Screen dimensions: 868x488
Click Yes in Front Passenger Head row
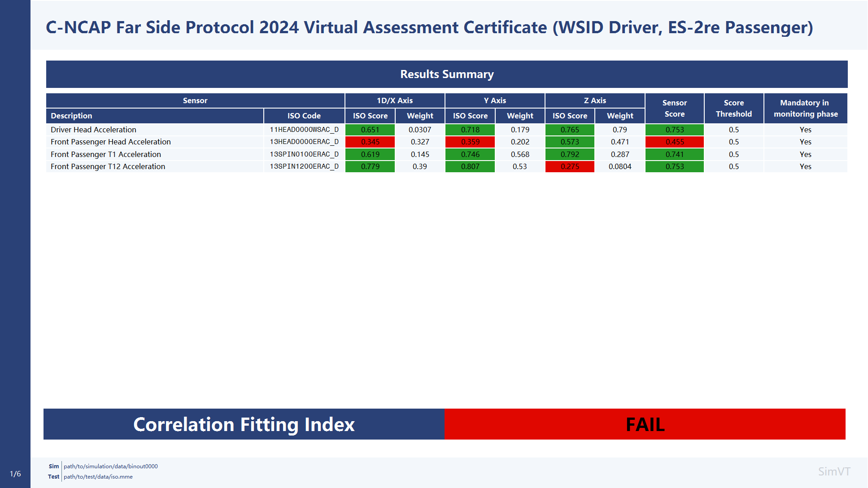(806, 142)
